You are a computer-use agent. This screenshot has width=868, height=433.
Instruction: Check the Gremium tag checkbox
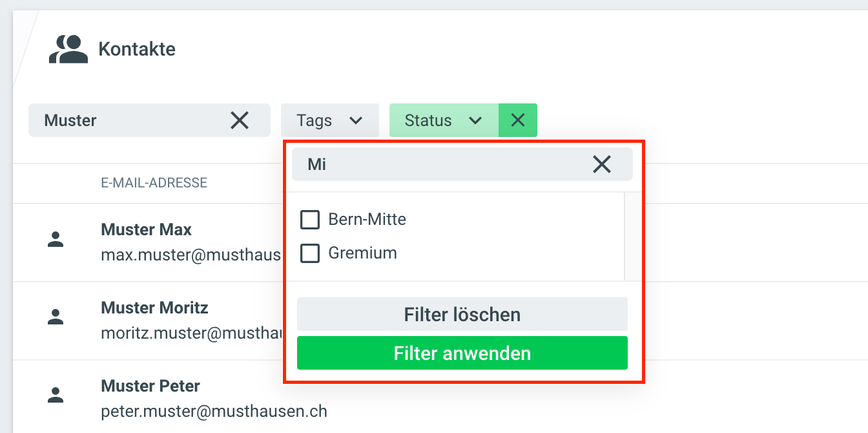pos(310,253)
